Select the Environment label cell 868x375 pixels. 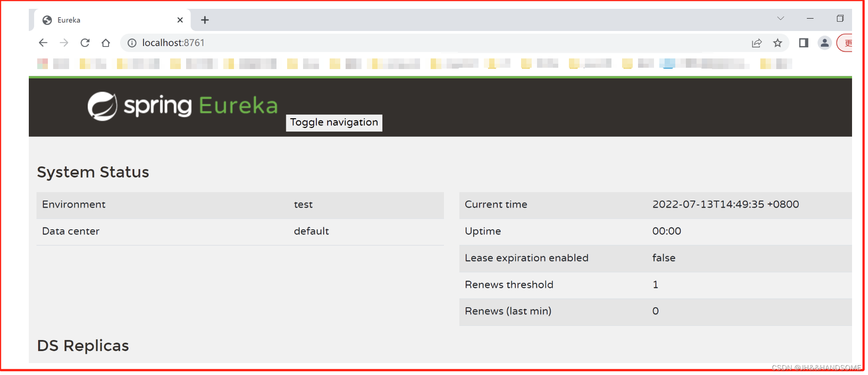click(74, 205)
